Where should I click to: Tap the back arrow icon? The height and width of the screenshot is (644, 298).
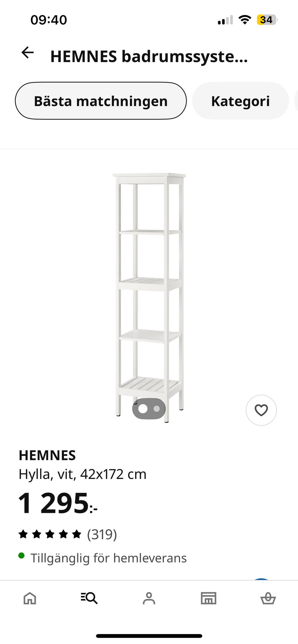pos(27,52)
